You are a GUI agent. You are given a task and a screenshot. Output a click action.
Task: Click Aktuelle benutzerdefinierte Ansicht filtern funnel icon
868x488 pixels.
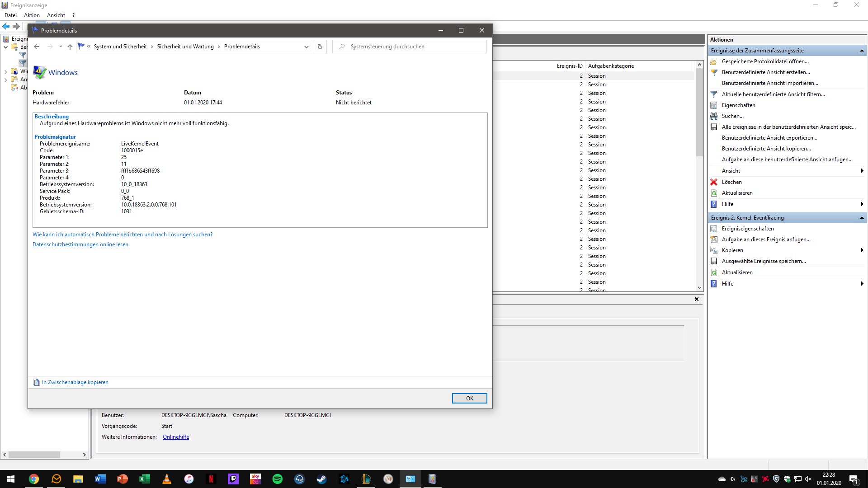714,94
